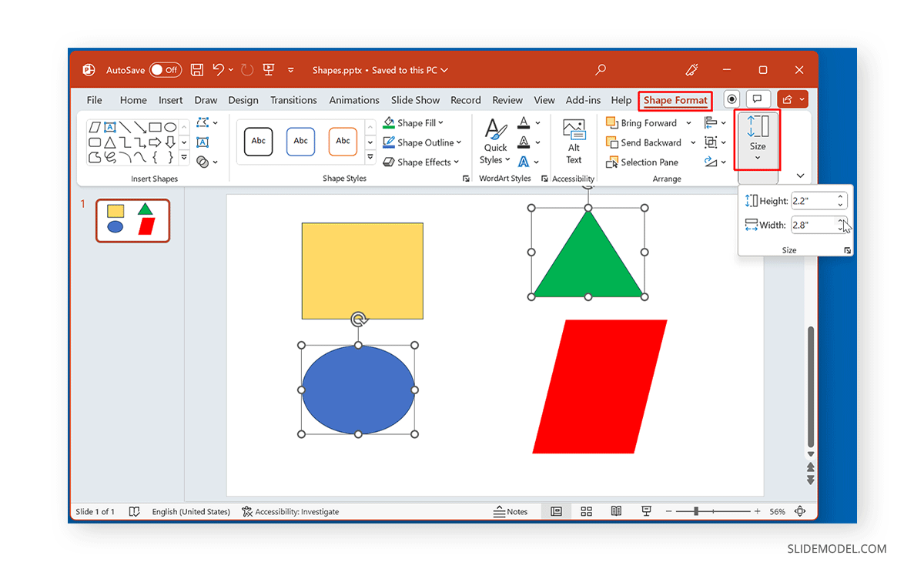Screen dimensions: 924x572
Task: Open the File menu
Action: [94, 100]
